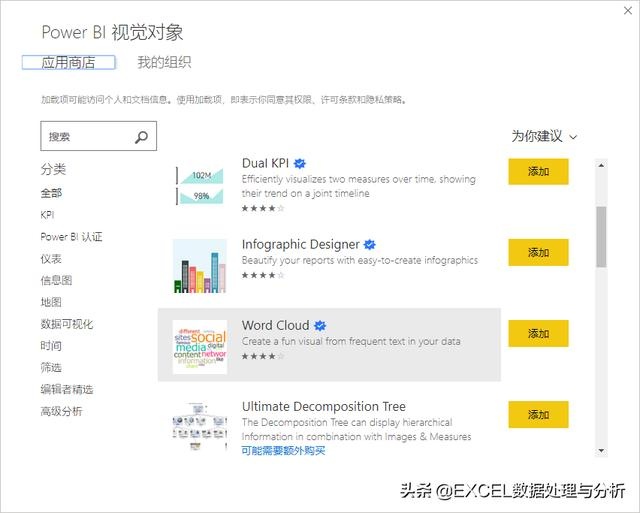Select the 筛选 category

pos(51,368)
